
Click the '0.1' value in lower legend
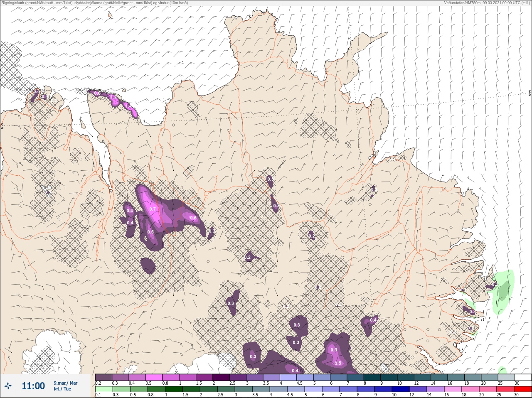[x=98, y=395]
